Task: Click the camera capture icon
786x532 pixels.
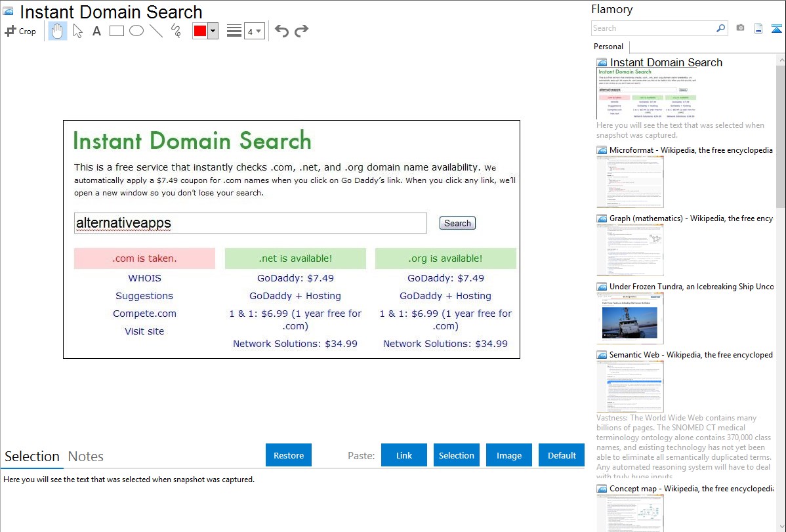Action: [740, 28]
